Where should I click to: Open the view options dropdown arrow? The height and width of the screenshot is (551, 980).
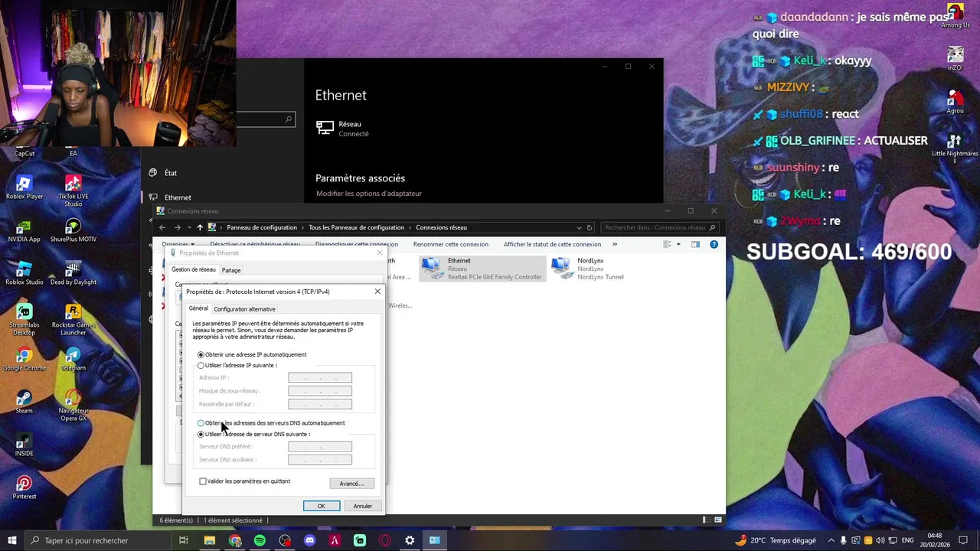pyautogui.click(x=678, y=244)
